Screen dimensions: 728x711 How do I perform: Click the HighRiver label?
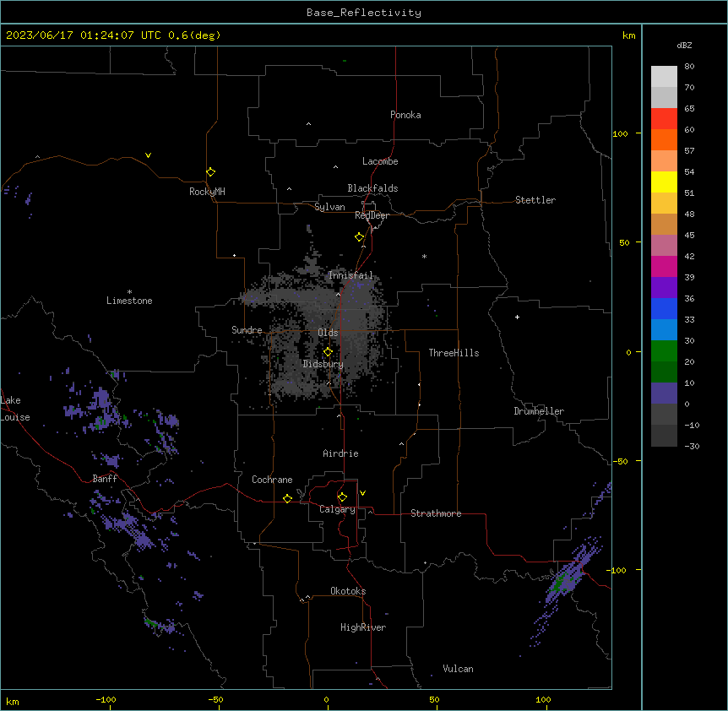363,627
